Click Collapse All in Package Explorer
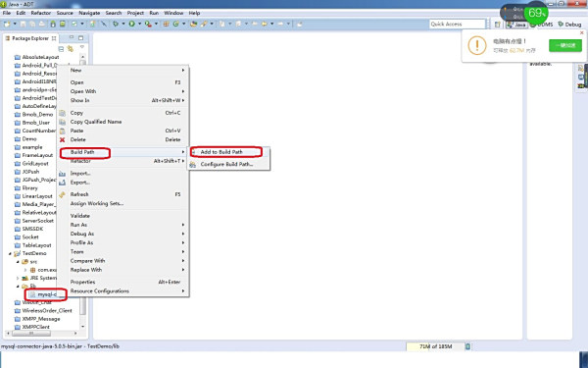588x368 pixels. click(61, 49)
